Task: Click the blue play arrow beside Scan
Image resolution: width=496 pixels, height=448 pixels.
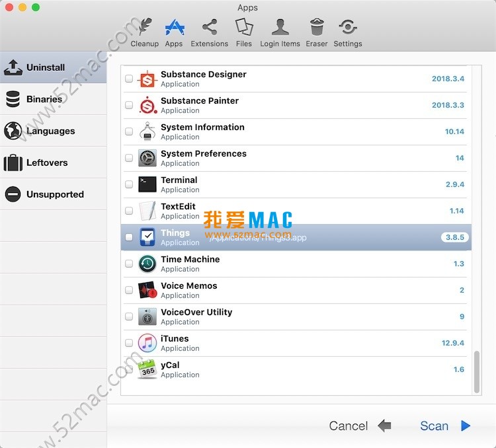Action: [466, 426]
